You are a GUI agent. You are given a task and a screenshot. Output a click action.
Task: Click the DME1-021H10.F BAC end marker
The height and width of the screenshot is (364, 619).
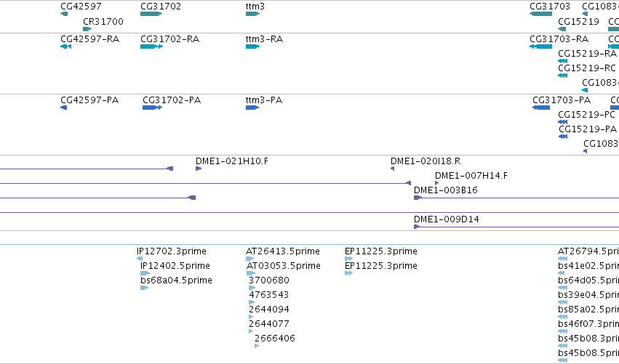point(199,169)
